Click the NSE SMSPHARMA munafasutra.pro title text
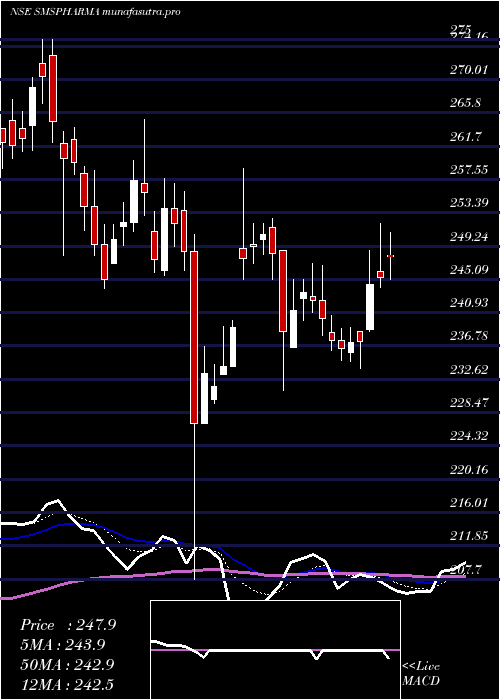500x700 pixels. 95,12
